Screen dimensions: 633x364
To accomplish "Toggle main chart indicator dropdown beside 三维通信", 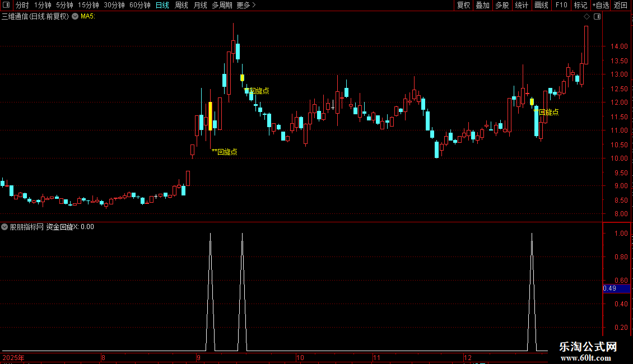I will click(75, 17).
